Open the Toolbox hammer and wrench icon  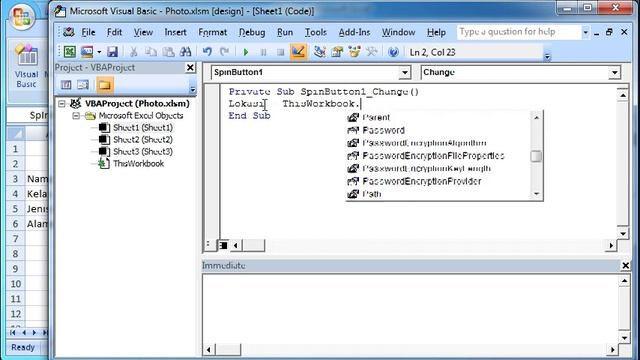371,52
